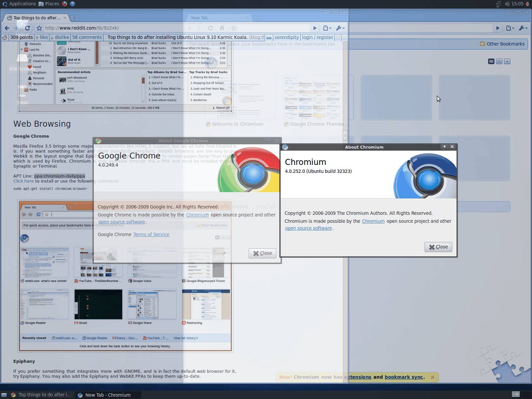Open the Applications menu in top panel
The image size is (532, 399).
(x=19, y=4)
